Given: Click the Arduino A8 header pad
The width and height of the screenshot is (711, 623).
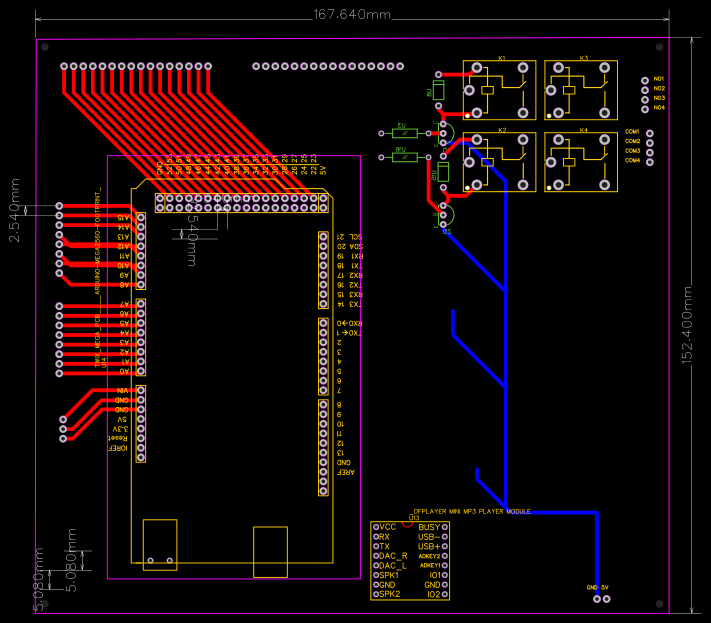Looking at the screenshot, I should [x=141, y=285].
